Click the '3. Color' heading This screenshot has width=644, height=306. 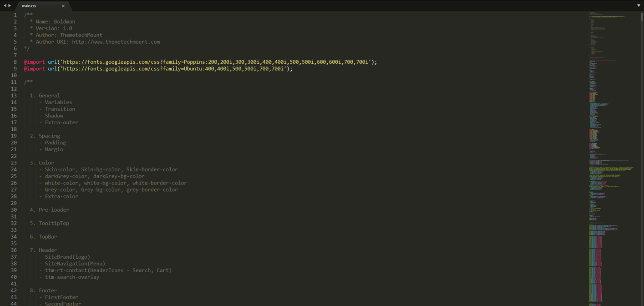pos(42,163)
